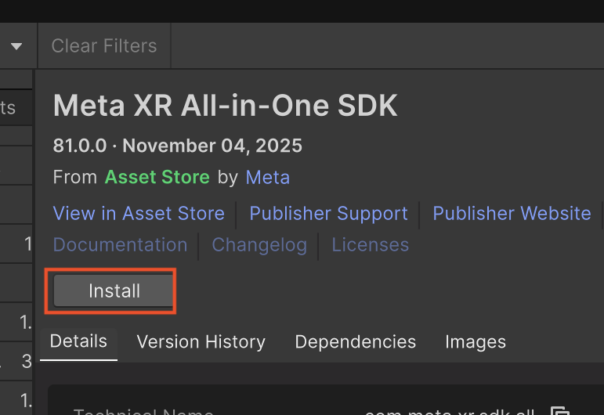The width and height of the screenshot is (604, 415).
Task: Open the Publisher Support link
Action: tap(328, 213)
